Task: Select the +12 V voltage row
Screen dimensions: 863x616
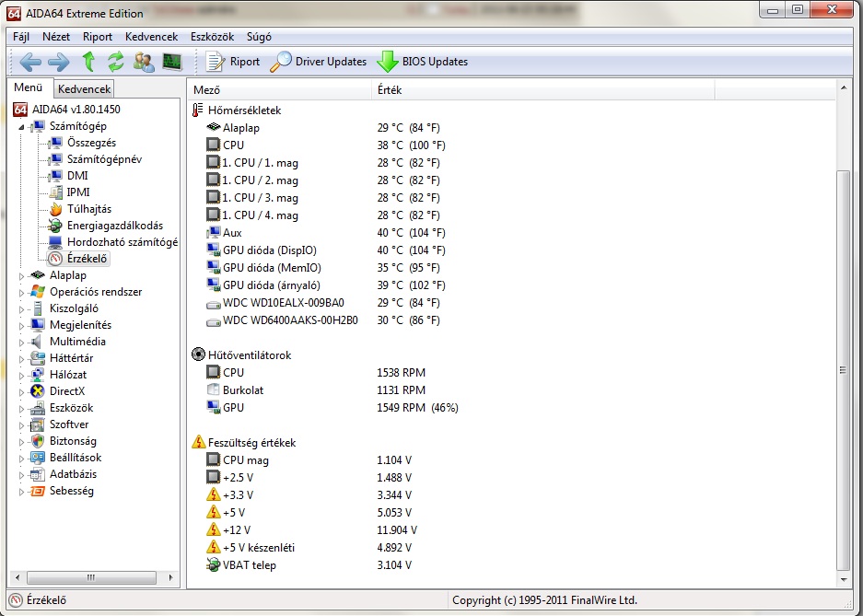Action: coord(512,530)
